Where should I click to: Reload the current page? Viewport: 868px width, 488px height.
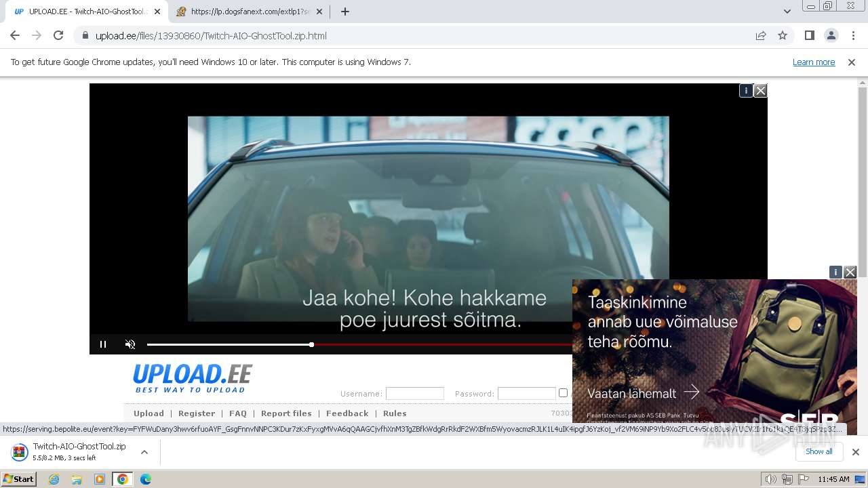tap(58, 35)
